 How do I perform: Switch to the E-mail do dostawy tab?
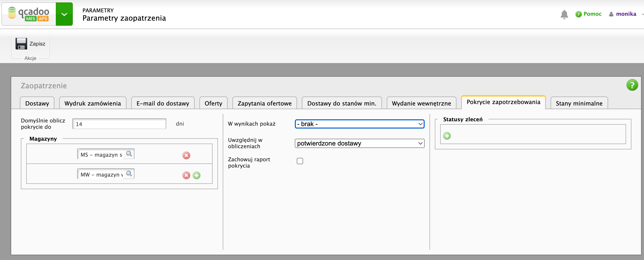pos(163,103)
